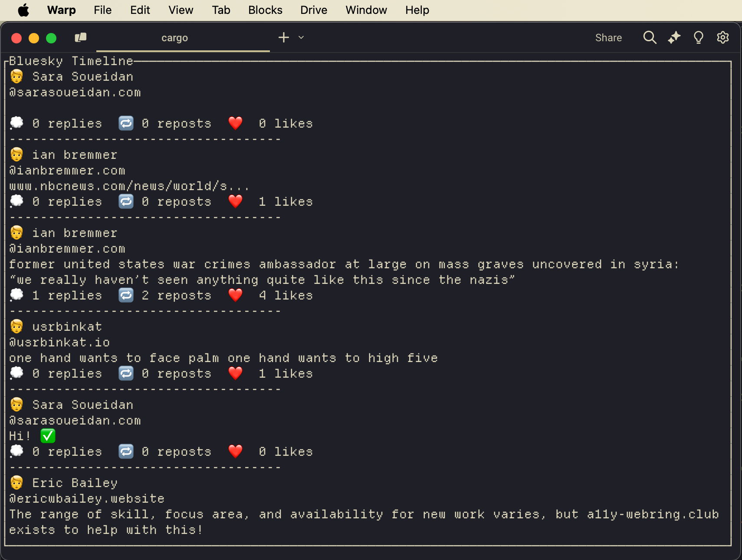Click the Share button
The width and height of the screenshot is (742, 560).
pos(608,38)
